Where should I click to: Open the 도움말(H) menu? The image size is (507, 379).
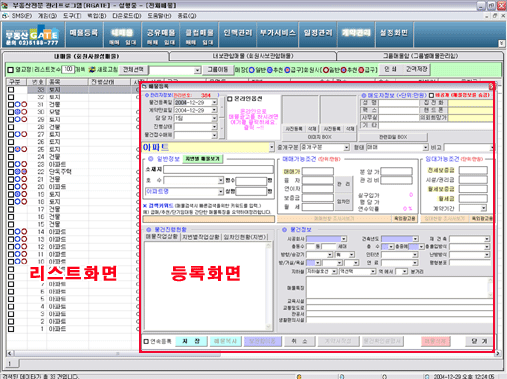pyautogui.click(x=159, y=16)
